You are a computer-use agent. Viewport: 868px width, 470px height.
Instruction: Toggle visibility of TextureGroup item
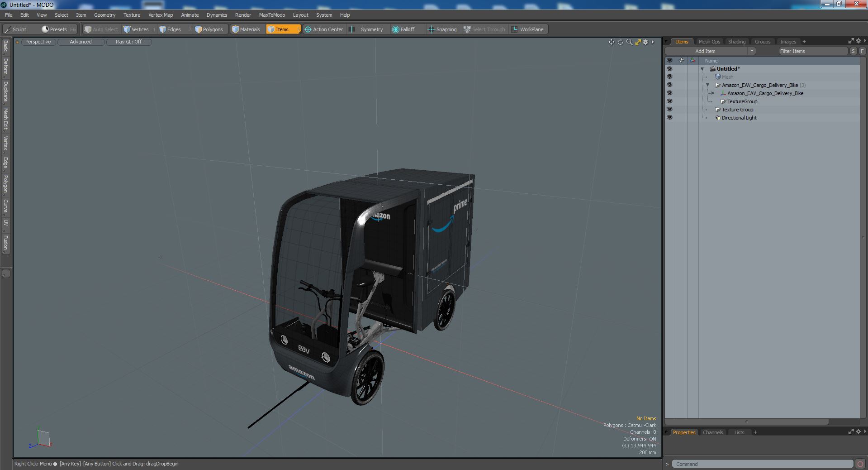(x=669, y=101)
